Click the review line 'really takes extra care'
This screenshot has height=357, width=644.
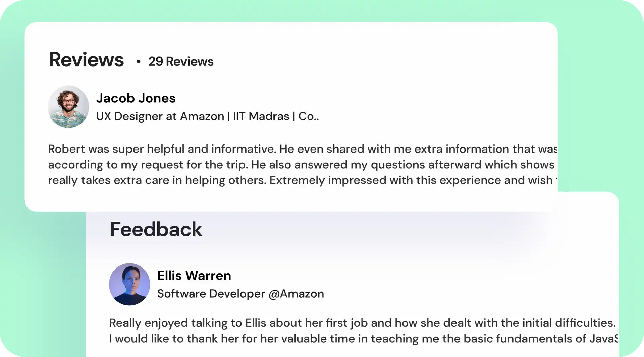click(303, 180)
